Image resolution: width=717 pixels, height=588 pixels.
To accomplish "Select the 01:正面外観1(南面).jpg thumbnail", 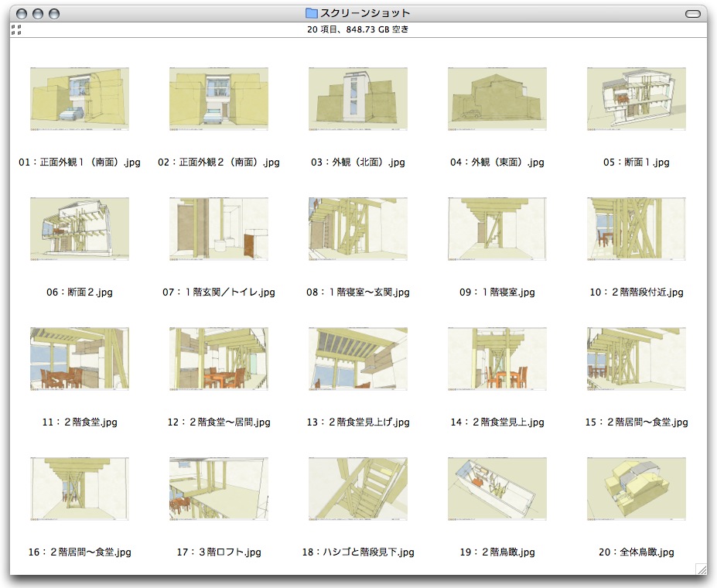I will click(80, 98).
